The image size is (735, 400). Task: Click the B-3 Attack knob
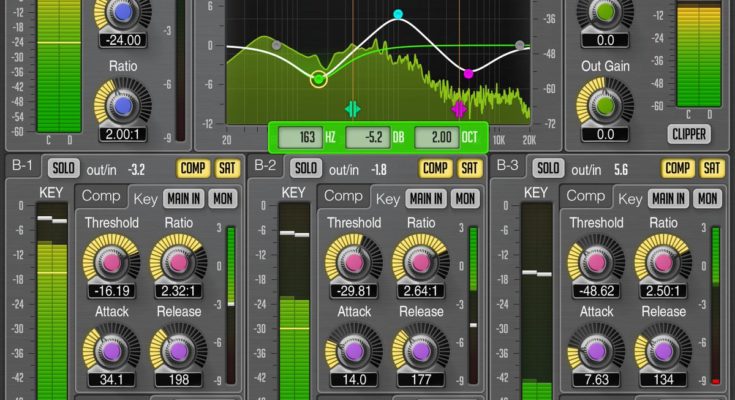coord(597,351)
